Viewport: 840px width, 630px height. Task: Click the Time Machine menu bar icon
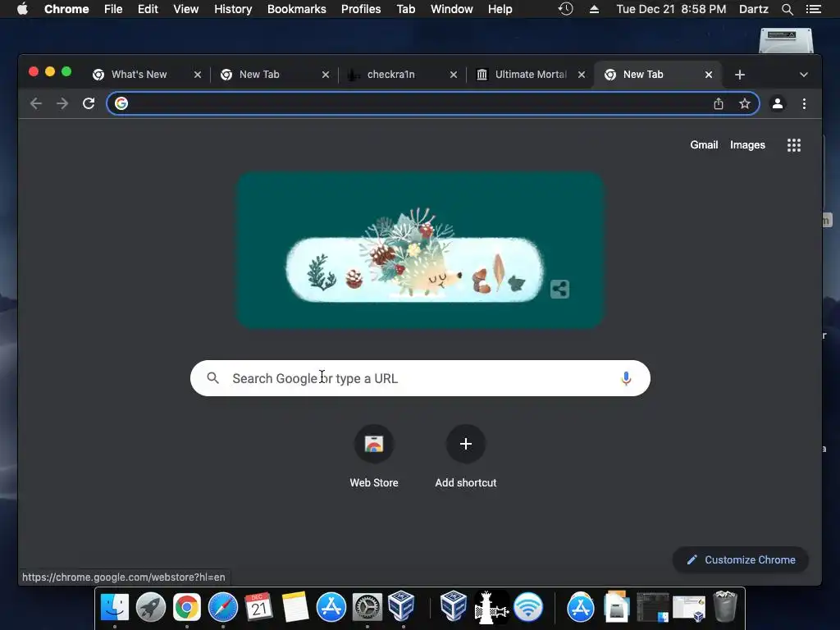point(565,9)
